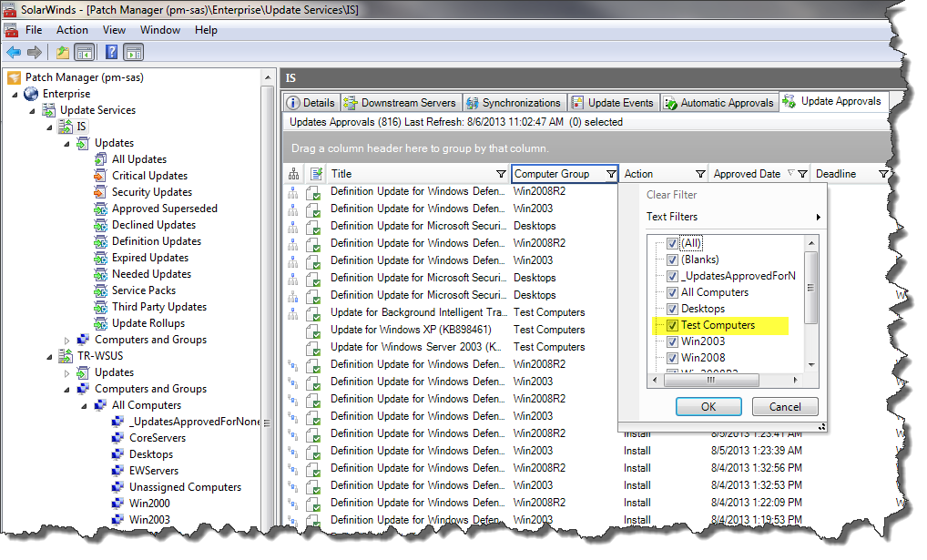Toggle the (Blanks) filter checkbox

(672, 260)
